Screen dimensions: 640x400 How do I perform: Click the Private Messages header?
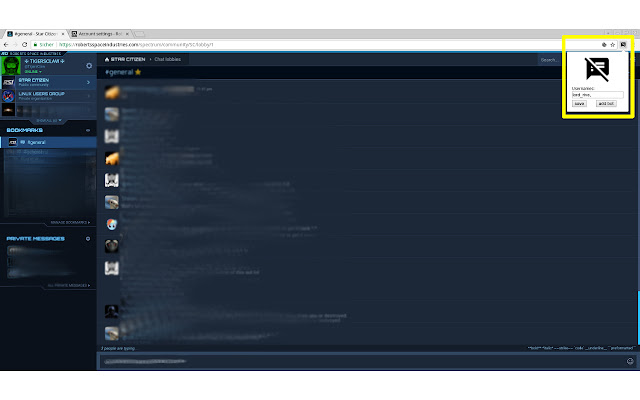(36, 239)
